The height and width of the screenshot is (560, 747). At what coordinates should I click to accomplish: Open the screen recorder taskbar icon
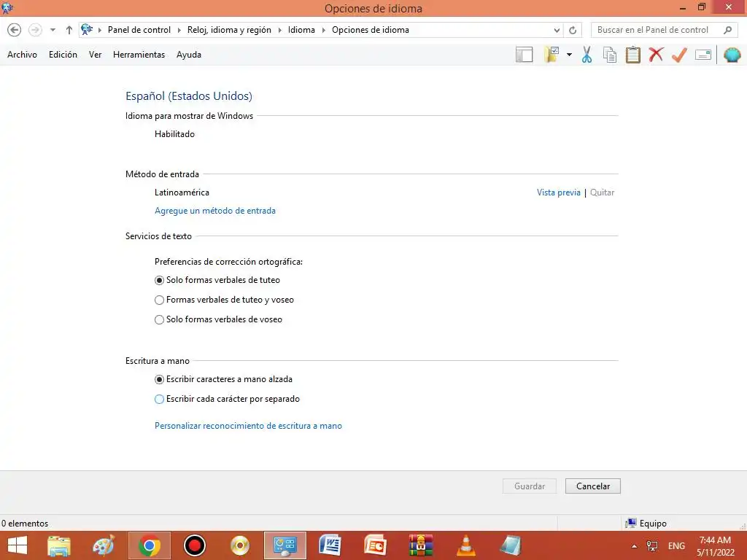(x=194, y=545)
